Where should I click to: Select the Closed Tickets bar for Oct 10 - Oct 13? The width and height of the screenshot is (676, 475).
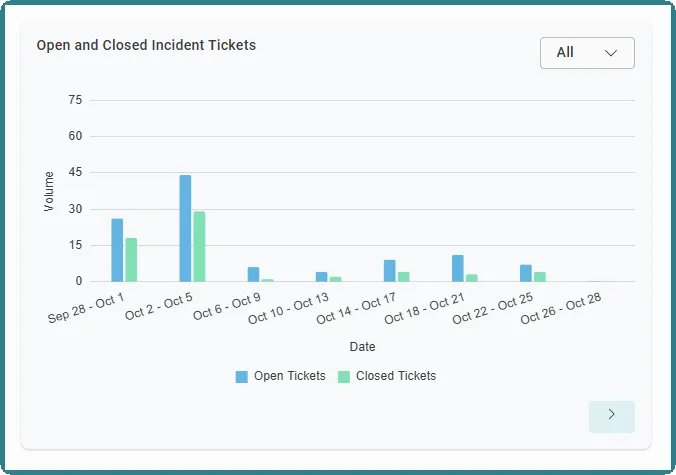(x=335, y=279)
